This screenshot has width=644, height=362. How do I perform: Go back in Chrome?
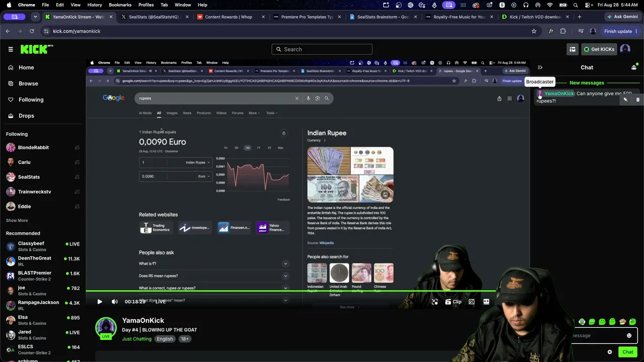(x=8, y=31)
